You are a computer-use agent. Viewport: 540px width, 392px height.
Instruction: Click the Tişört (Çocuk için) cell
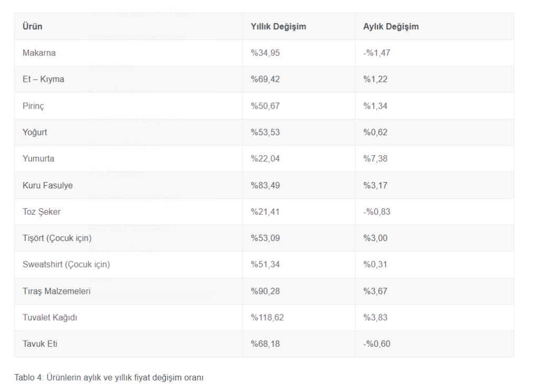[x=55, y=238]
